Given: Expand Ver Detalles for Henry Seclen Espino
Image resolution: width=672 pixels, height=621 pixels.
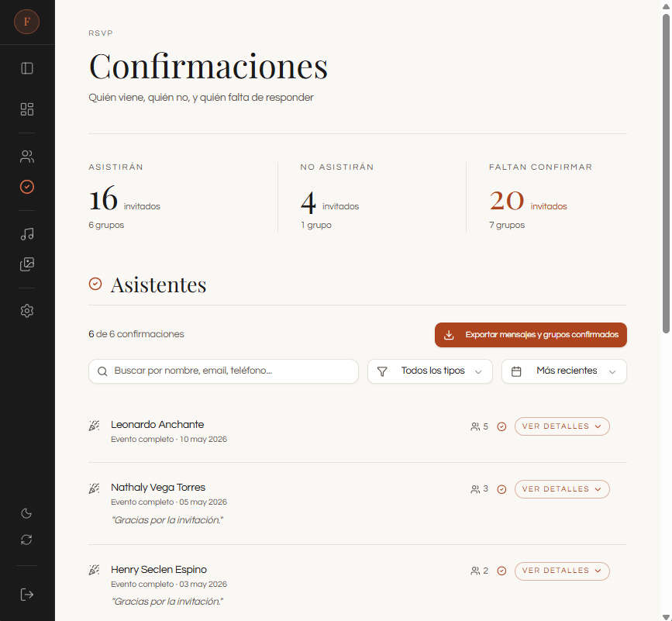Looking at the screenshot, I should tap(562, 571).
